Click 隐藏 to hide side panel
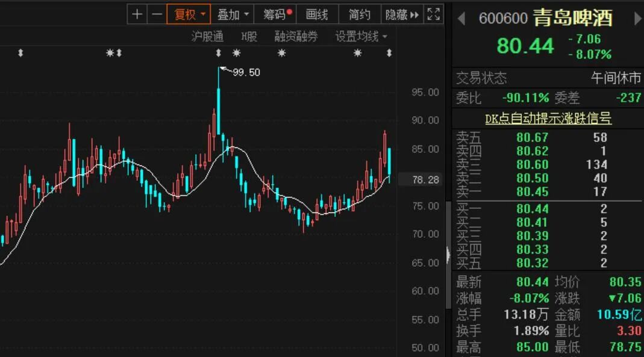Viewport: 644px width, 357px height. [402, 15]
